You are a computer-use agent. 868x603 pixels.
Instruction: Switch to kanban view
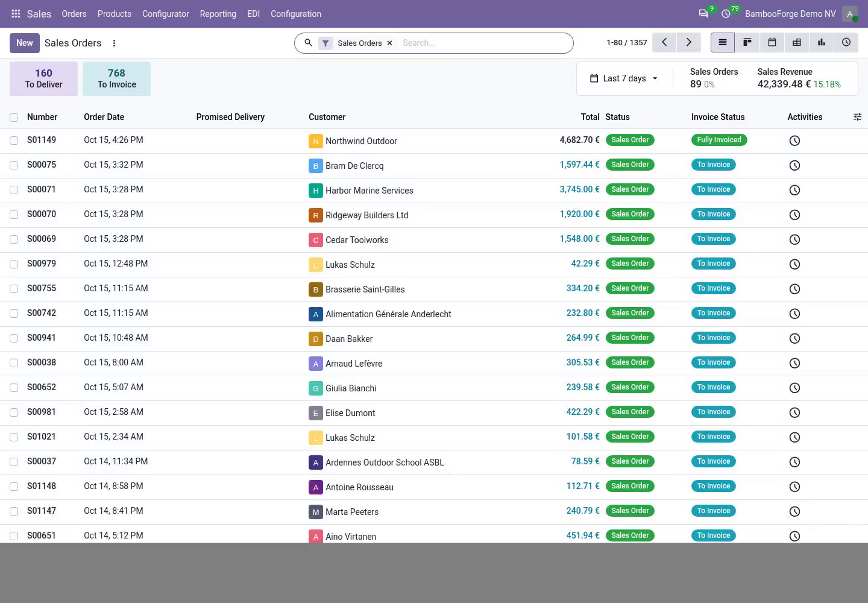747,43
